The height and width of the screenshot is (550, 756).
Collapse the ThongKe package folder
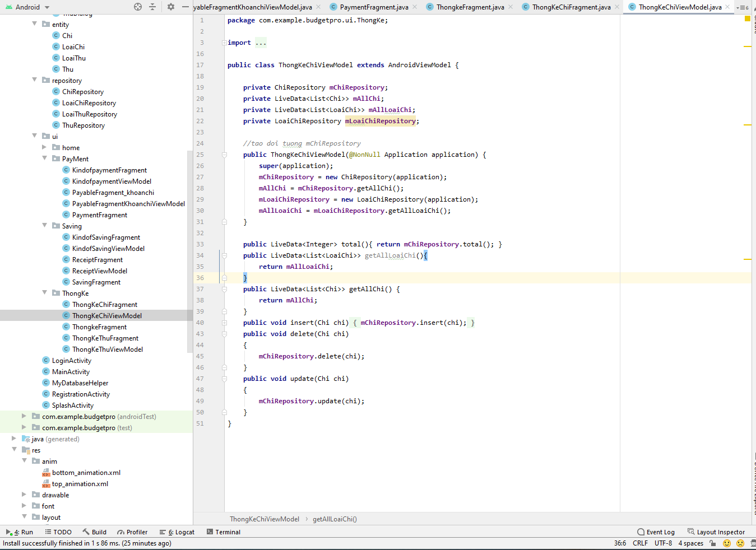coord(45,293)
